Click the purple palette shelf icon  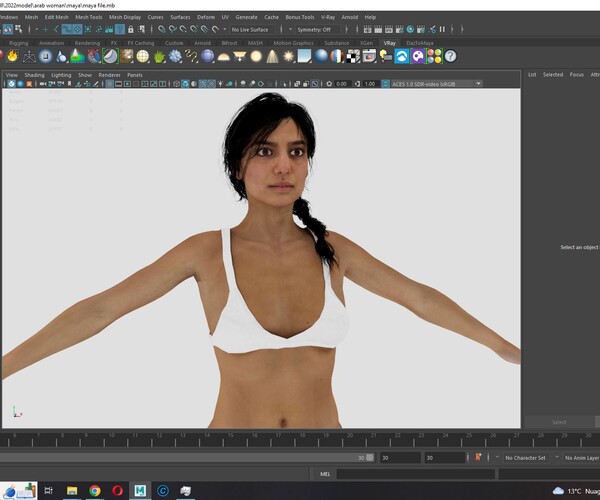point(418,56)
